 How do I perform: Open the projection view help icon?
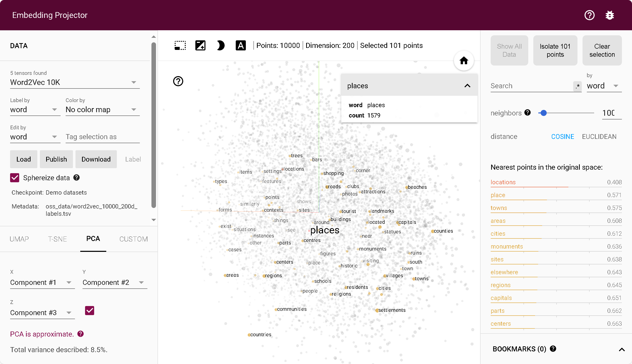pyautogui.click(x=178, y=81)
